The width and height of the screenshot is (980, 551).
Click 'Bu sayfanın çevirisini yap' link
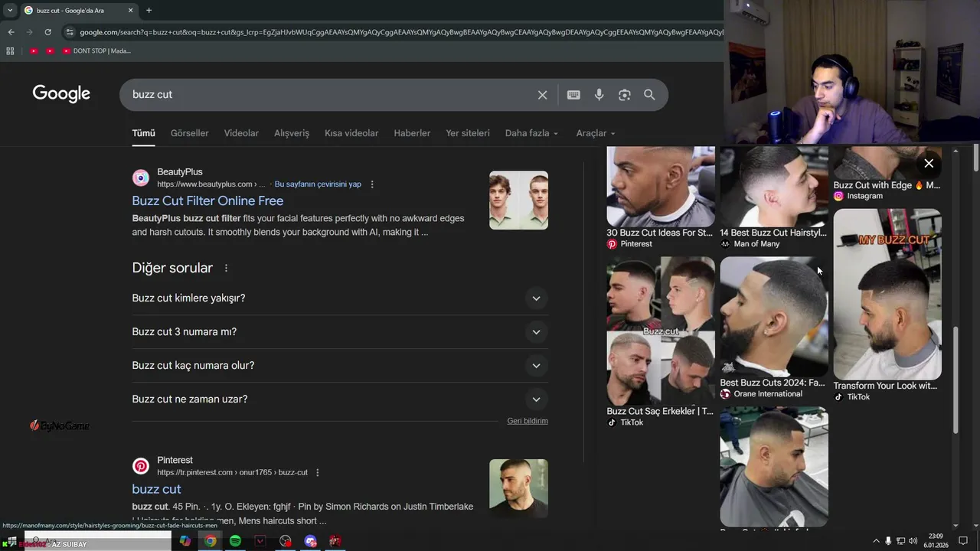coord(318,184)
